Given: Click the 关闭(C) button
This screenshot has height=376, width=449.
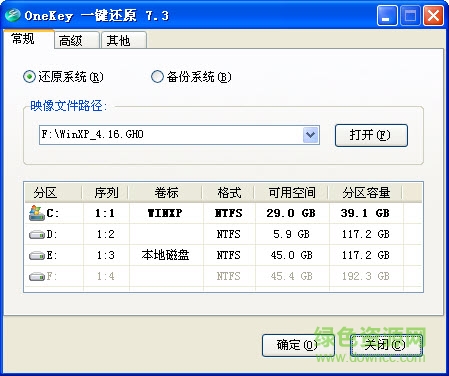Looking at the screenshot, I should (x=386, y=345).
